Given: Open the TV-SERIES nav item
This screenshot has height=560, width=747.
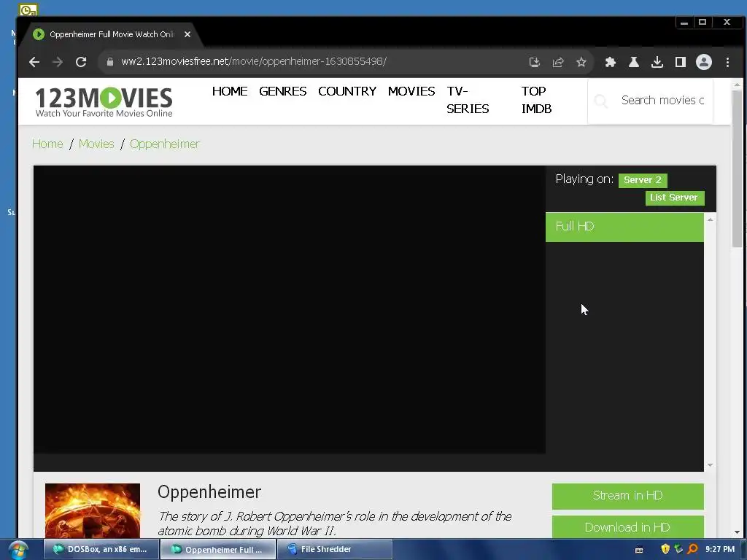Looking at the screenshot, I should [468, 100].
